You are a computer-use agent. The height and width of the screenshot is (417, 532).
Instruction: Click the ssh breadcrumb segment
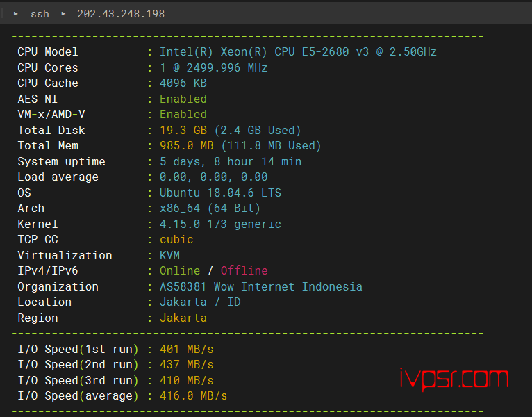(40, 14)
